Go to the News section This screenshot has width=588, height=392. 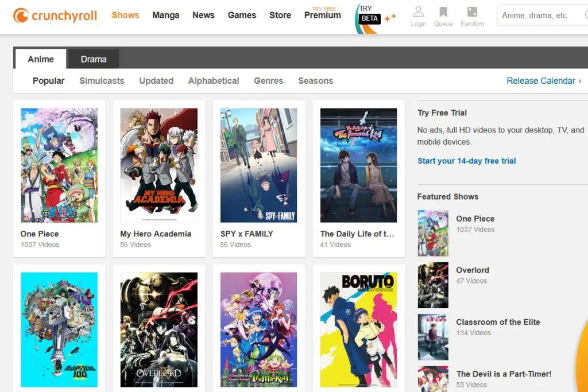pos(203,15)
